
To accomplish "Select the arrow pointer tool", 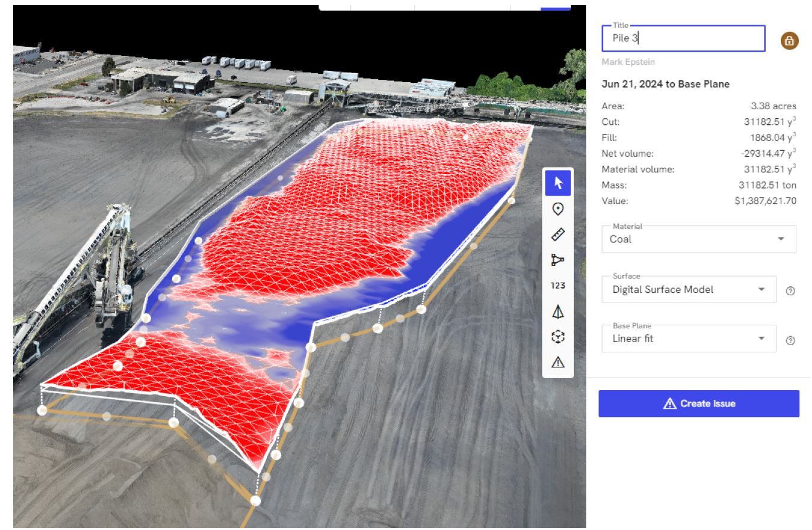I will 558,182.
